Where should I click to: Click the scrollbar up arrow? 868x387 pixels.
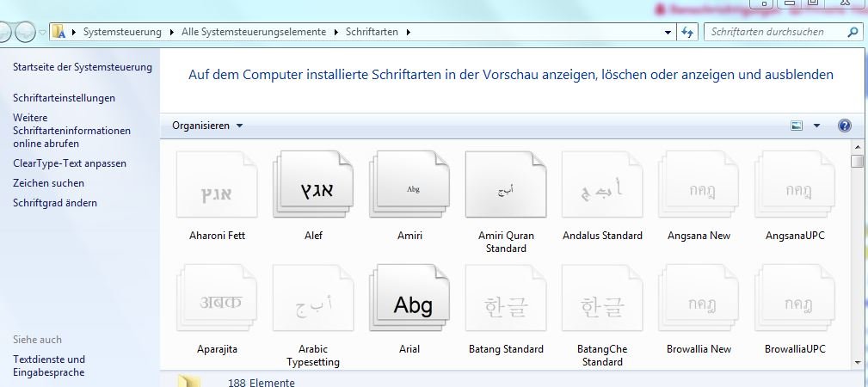coord(858,147)
